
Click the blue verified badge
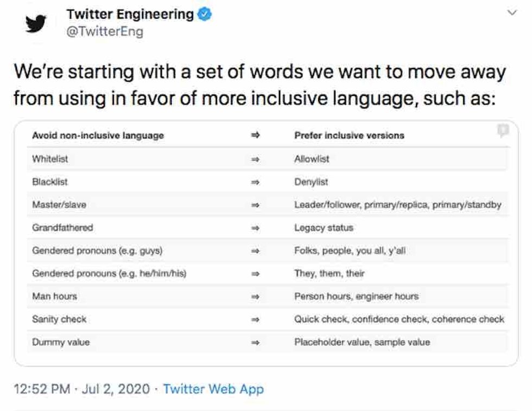pyautogui.click(x=204, y=15)
